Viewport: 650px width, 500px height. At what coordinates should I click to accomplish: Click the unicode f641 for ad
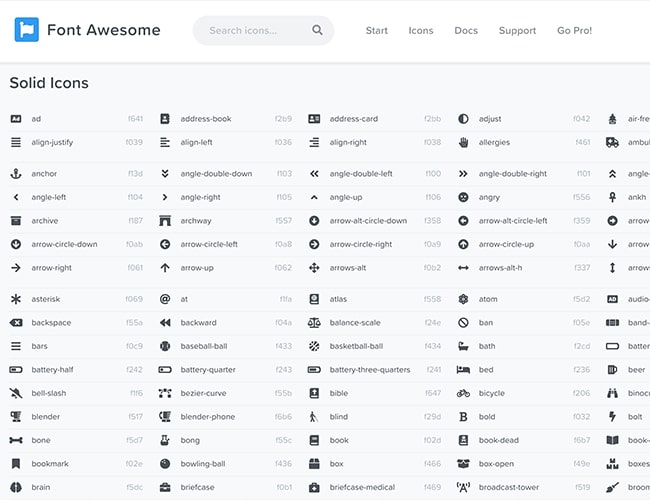pyautogui.click(x=136, y=119)
